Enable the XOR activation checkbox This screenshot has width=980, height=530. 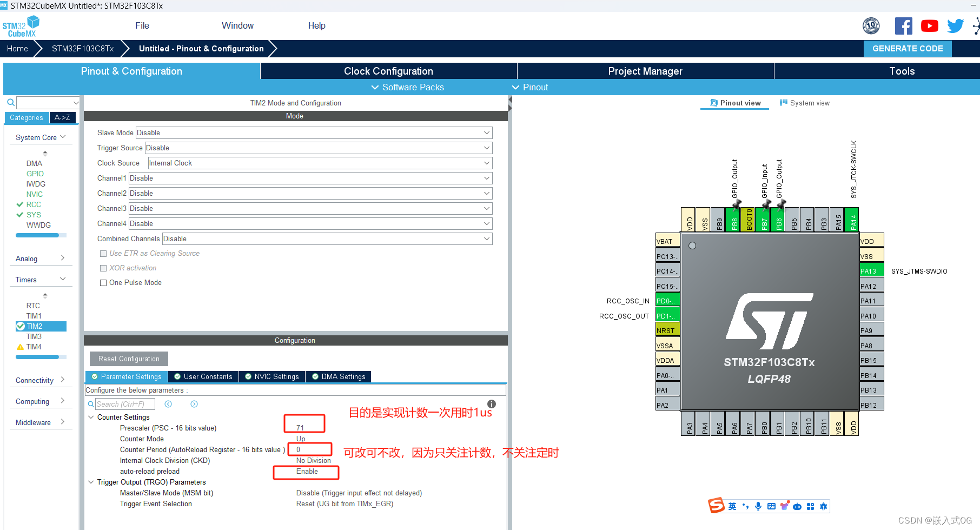(x=103, y=268)
